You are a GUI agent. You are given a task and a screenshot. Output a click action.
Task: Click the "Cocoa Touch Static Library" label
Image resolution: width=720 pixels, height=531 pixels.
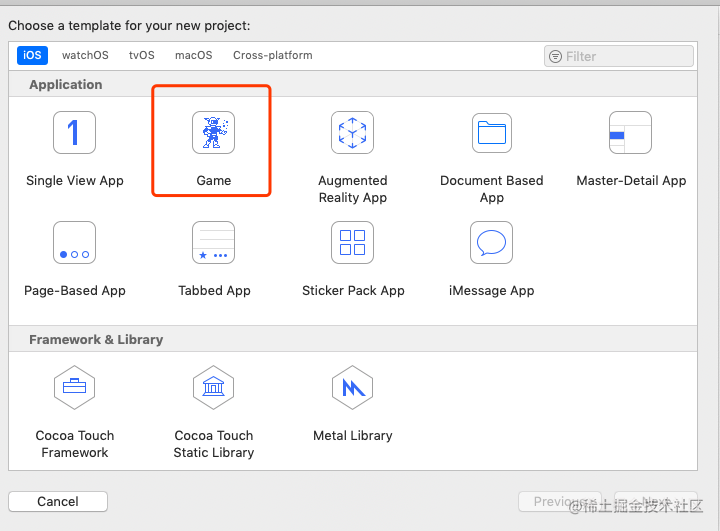214,444
